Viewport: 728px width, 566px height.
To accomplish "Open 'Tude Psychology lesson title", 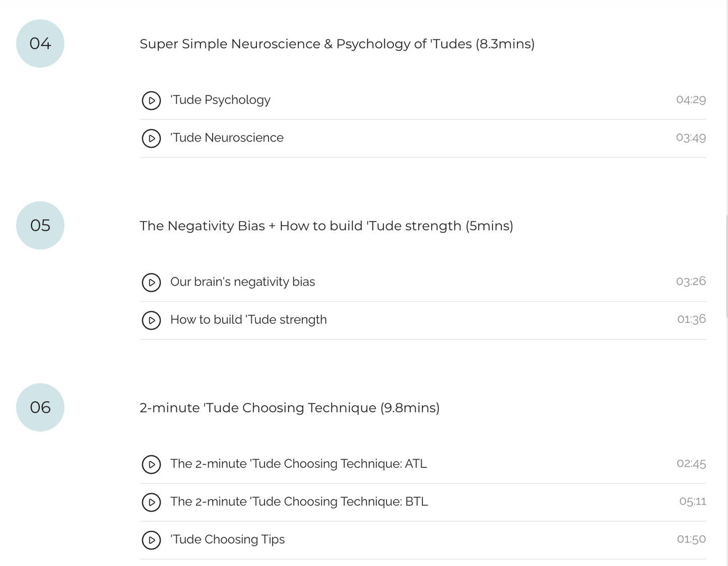I will pos(220,100).
